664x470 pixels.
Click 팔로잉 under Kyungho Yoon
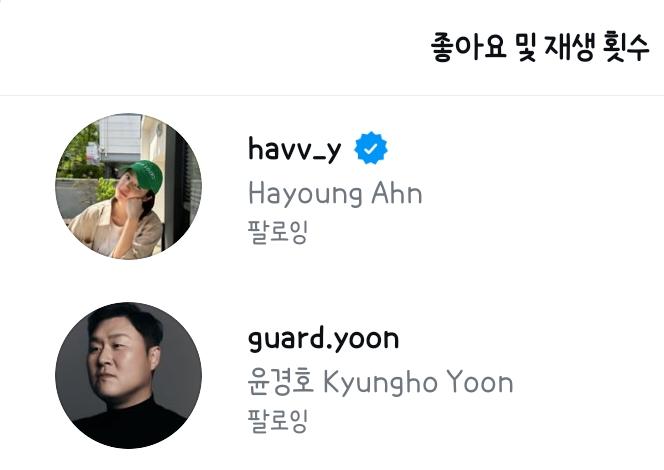point(278,420)
